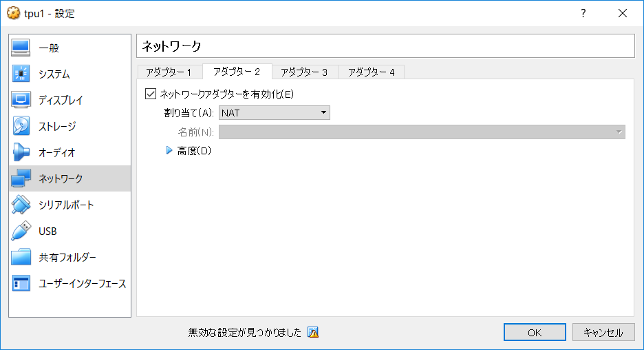644x350 pixels.
Task: Open the アダプター 4 tab
Action: [371, 72]
